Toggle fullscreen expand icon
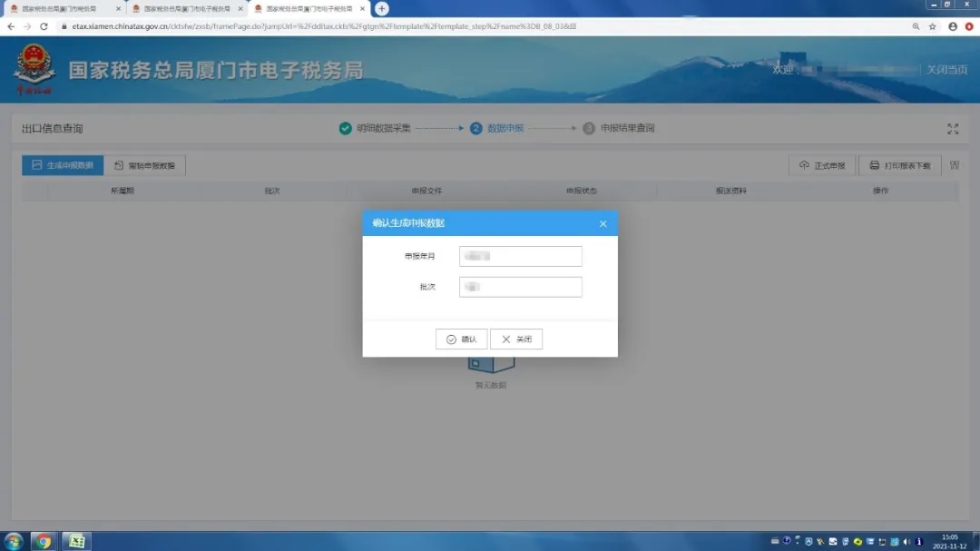 [x=953, y=129]
